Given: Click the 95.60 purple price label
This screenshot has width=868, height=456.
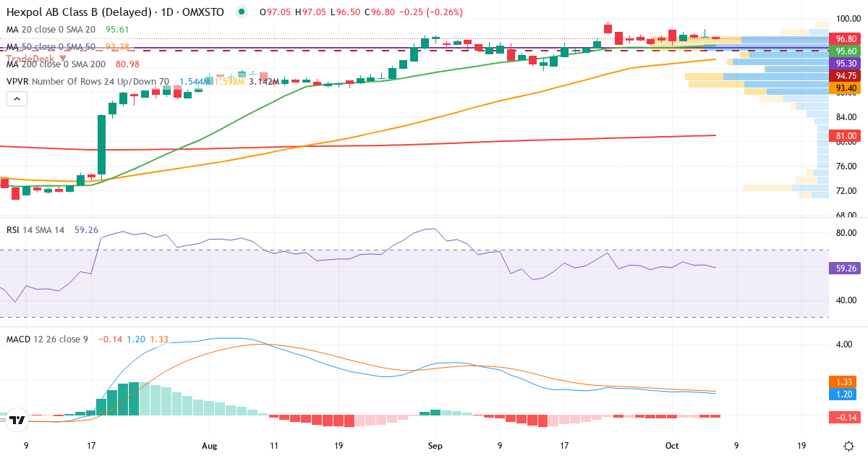Looking at the screenshot, I should tap(846, 51).
